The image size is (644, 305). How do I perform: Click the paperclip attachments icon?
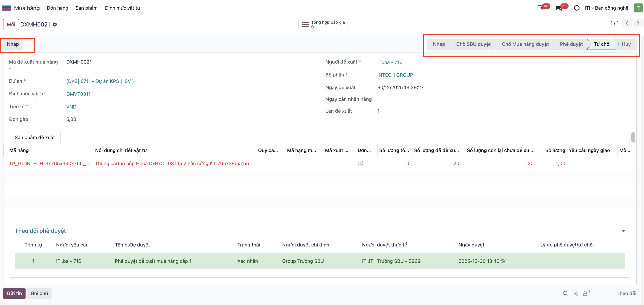pos(576,293)
